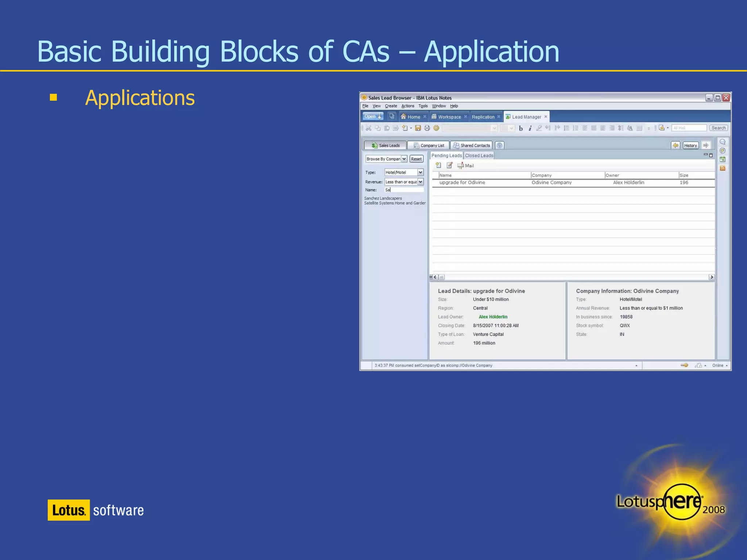Image resolution: width=747 pixels, height=560 pixels.
Task: Switch to the Workspace tab
Action: (449, 117)
